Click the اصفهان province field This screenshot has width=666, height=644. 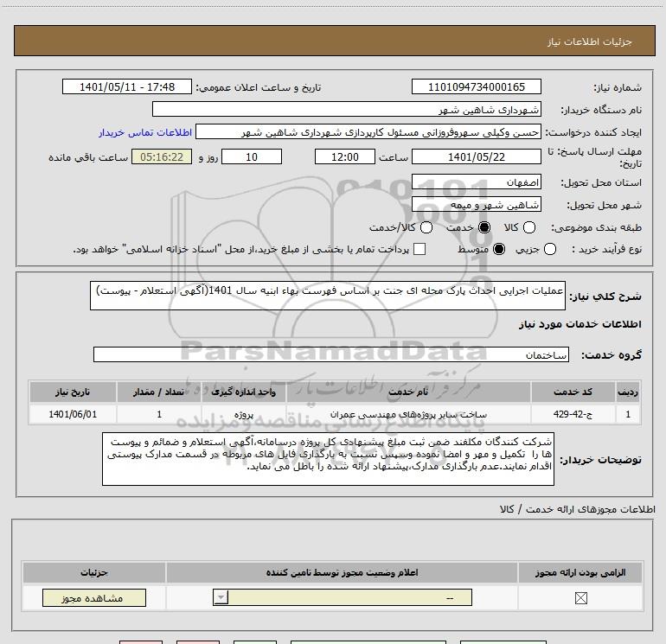[476, 182]
